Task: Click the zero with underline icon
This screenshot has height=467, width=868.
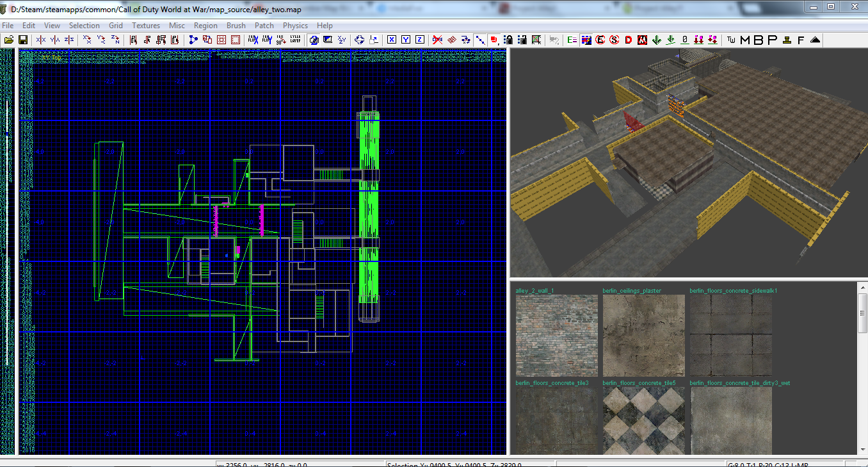Action: [684, 40]
